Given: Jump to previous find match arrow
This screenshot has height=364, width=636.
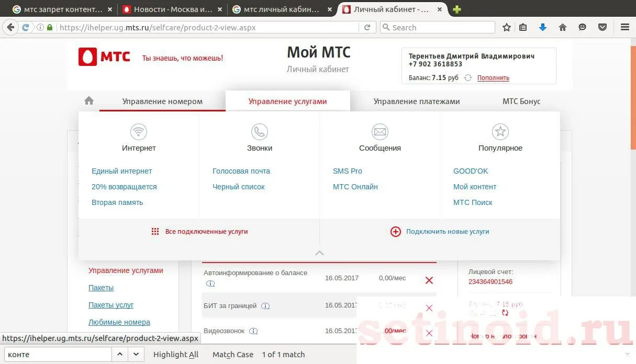Looking at the screenshot, I should [x=120, y=355].
